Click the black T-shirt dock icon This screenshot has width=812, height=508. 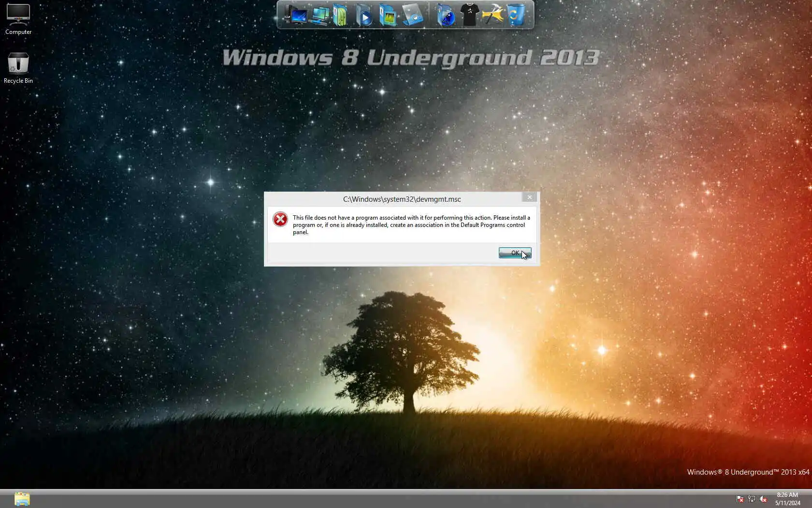coord(469,14)
